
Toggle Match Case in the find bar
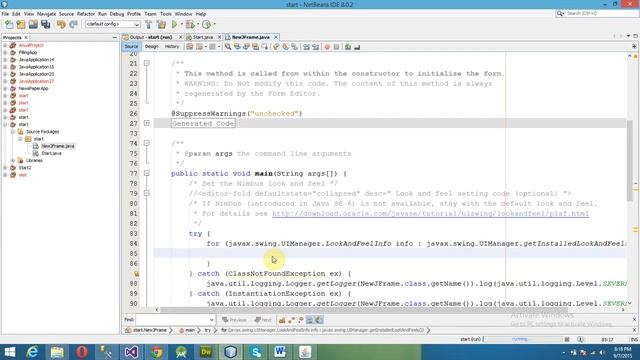click(282, 320)
